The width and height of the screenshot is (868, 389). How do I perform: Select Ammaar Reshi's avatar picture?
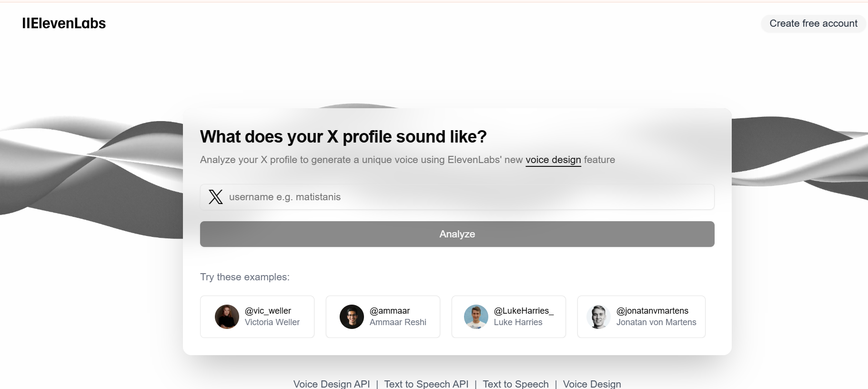(x=352, y=317)
